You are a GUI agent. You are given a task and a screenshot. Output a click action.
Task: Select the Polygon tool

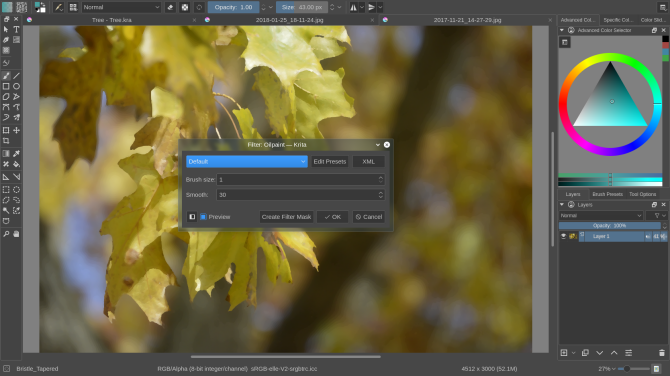point(6,97)
